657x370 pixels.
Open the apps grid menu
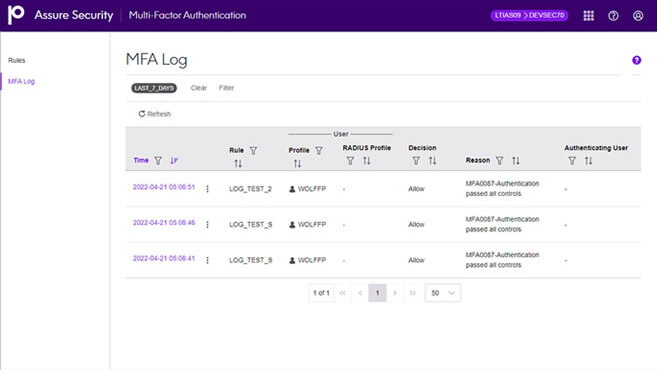coord(588,16)
